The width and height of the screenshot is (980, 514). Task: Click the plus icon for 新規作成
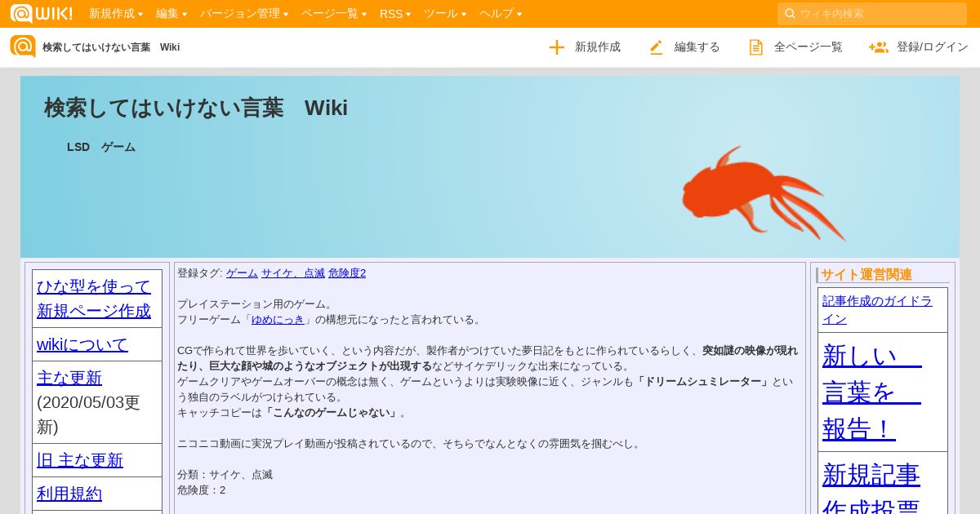pyautogui.click(x=557, y=47)
